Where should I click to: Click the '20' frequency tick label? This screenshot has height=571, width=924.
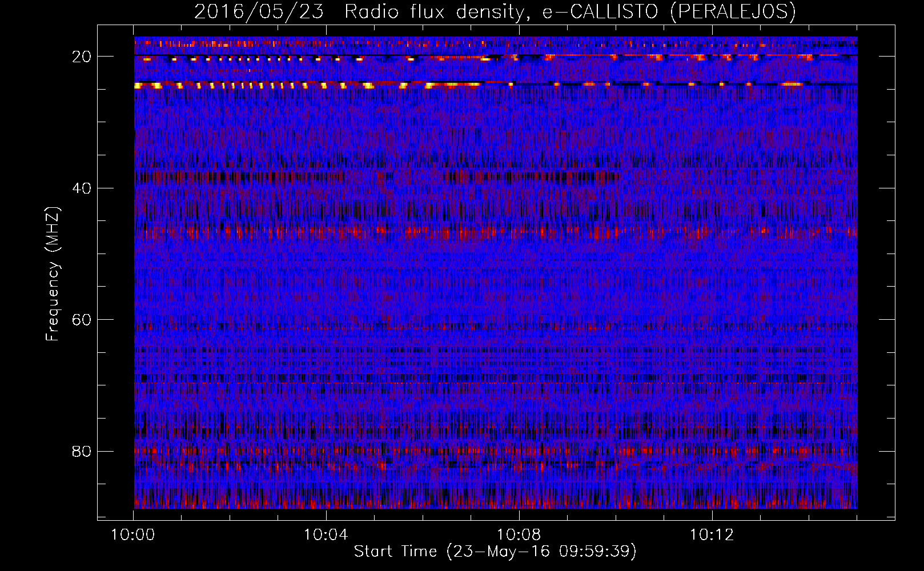point(82,57)
